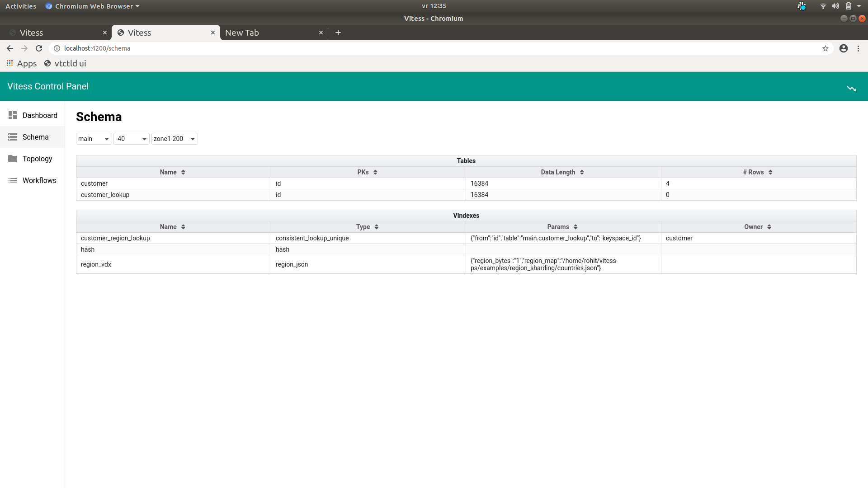
Task: Toggle sort on Vindexes Owner column
Action: pyautogui.click(x=769, y=227)
